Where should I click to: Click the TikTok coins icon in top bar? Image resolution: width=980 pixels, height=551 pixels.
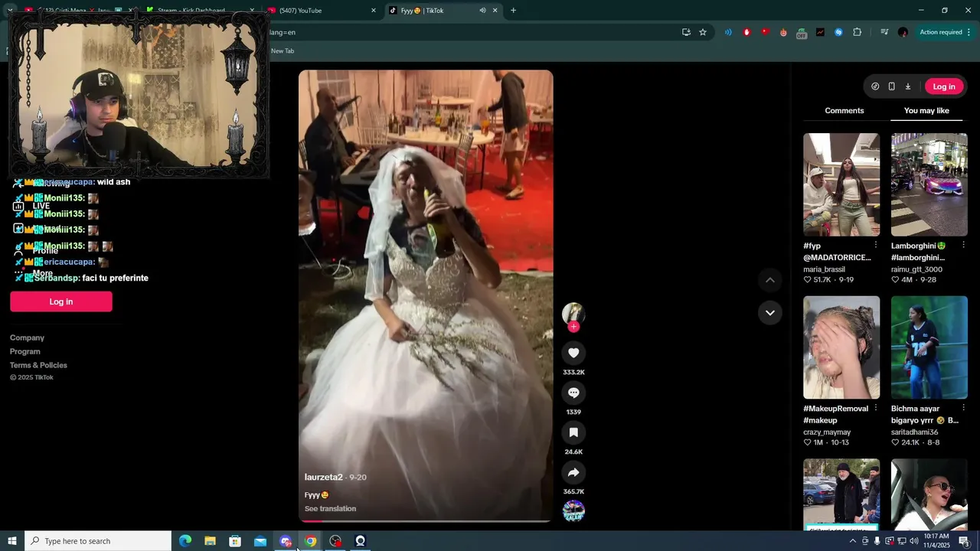[x=875, y=86]
